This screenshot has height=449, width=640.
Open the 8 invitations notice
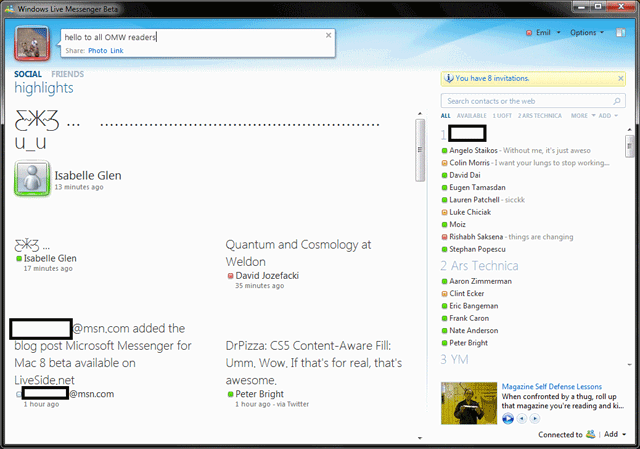click(x=492, y=78)
